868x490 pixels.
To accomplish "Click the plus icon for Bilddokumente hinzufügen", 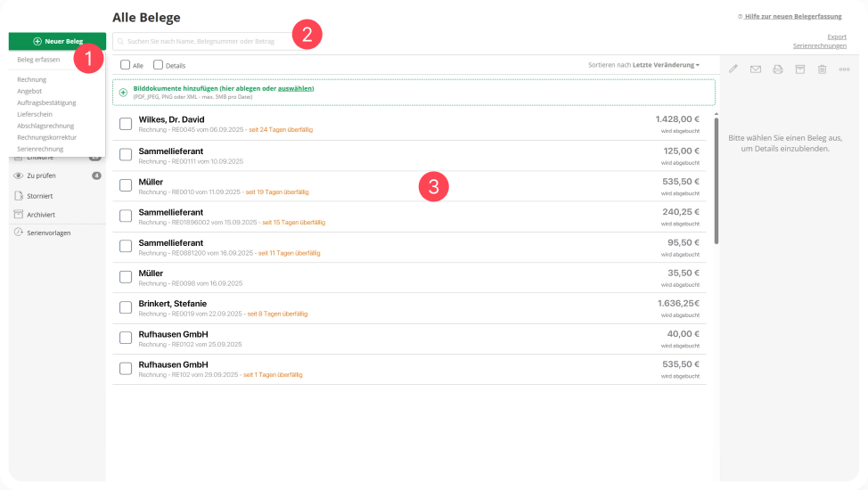I will (123, 92).
